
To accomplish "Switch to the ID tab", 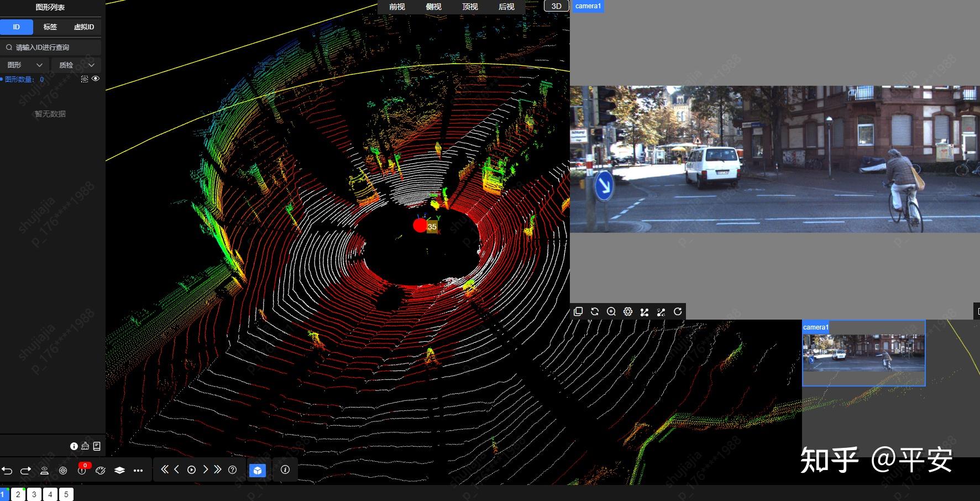I will [17, 27].
